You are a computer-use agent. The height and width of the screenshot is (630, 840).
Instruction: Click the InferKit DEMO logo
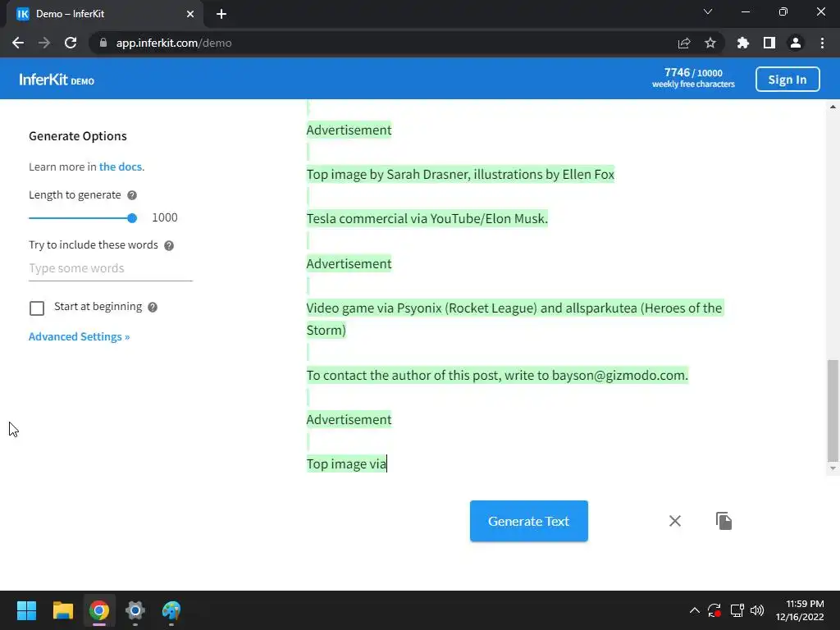57,80
